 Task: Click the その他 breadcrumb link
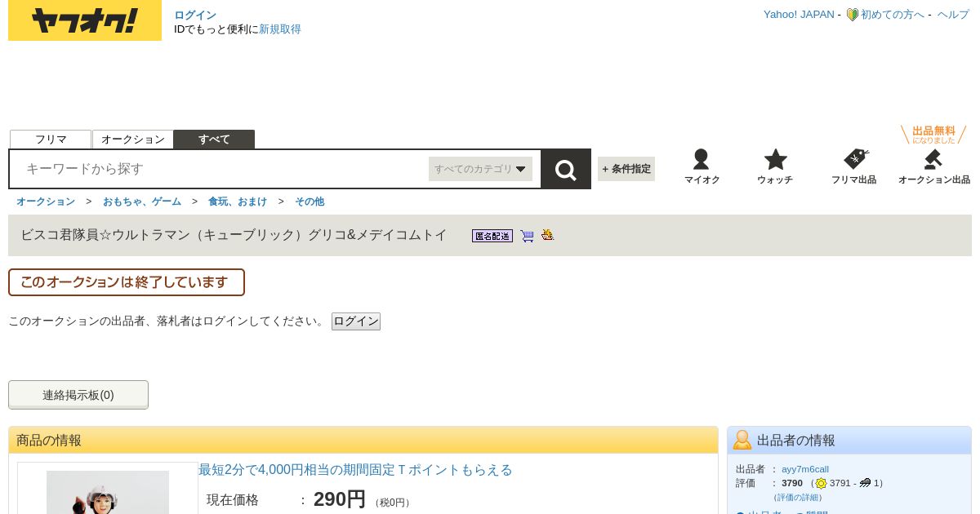[x=310, y=202]
